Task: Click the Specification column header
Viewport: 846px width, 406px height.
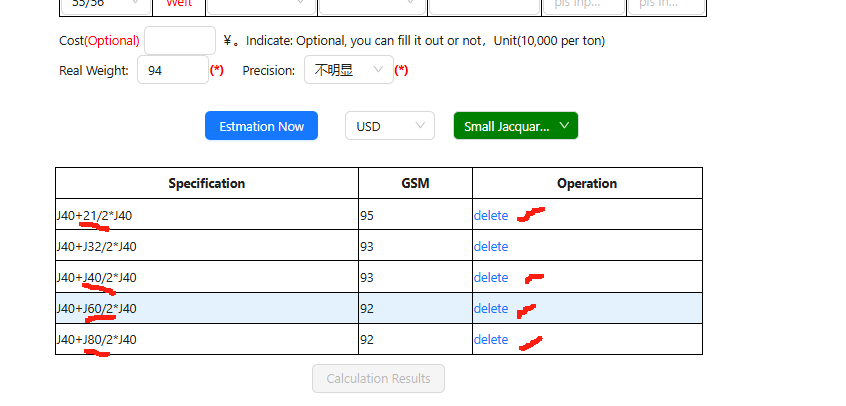Action: (206, 183)
